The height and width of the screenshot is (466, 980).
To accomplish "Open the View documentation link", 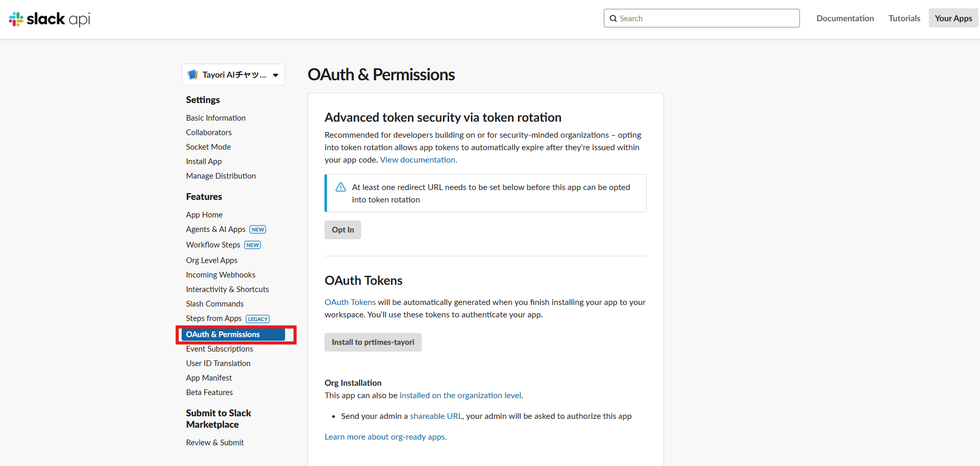I will (x=418, y=160).
